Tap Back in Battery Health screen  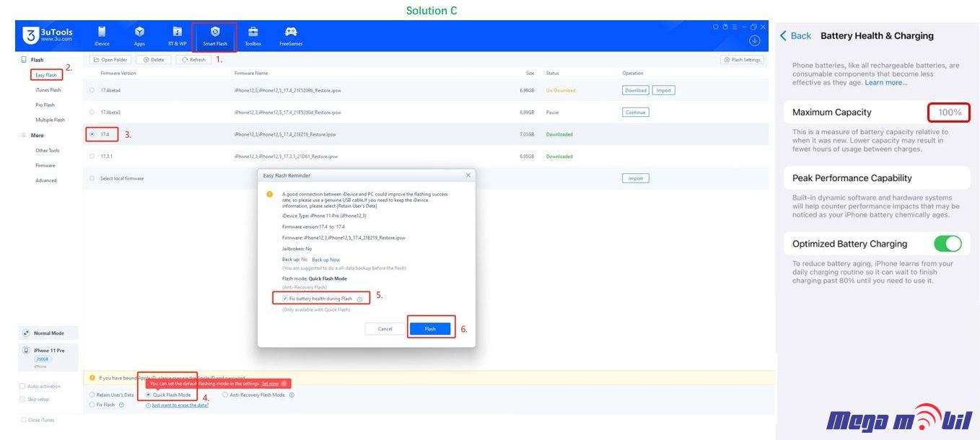click(x=795, y=35)
